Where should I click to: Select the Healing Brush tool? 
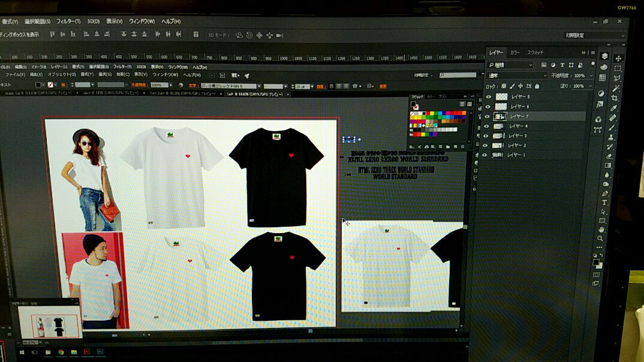pyautogui.click(x=613, y=118)
